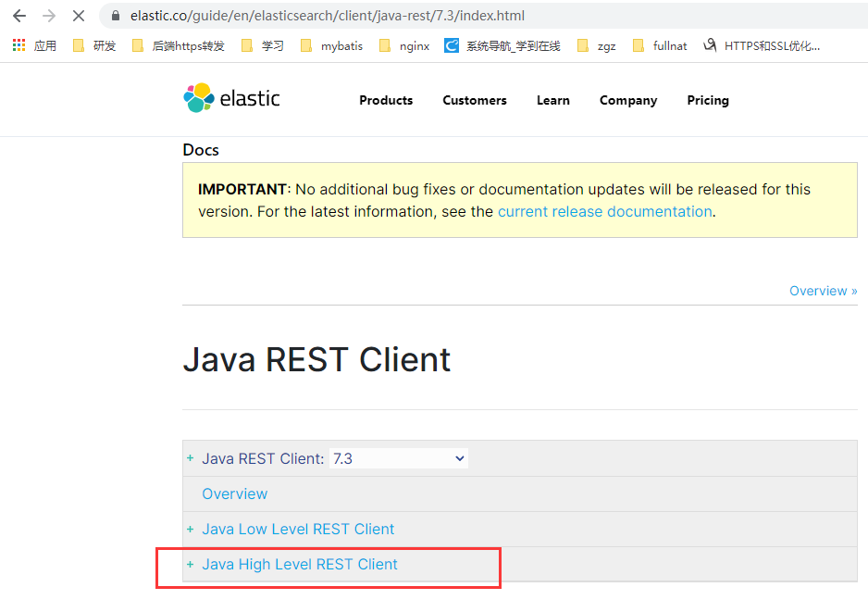Screen dimensions: 868x612
Task: Click the Java REST Client page title
Action: pos(316,359)
